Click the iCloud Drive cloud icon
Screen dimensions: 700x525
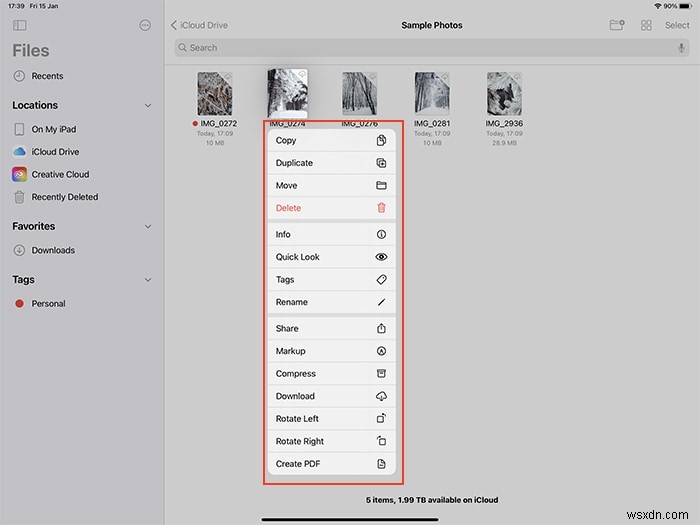(x=19, y=152)
